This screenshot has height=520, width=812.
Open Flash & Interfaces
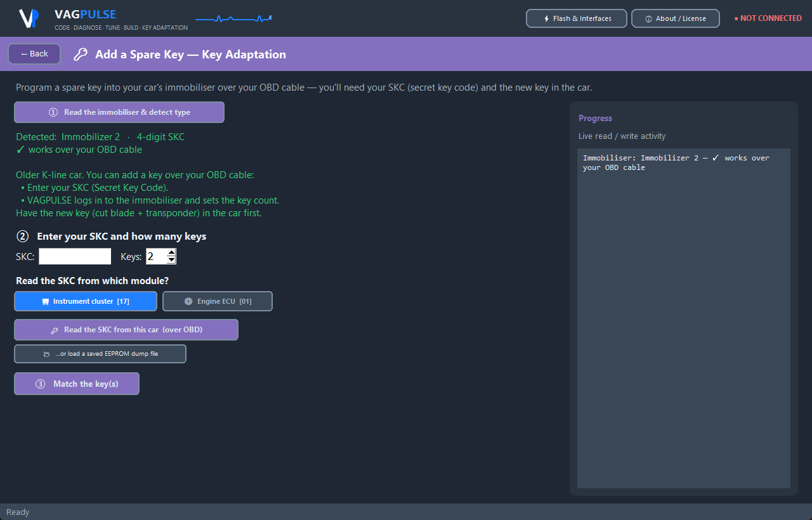577,18
